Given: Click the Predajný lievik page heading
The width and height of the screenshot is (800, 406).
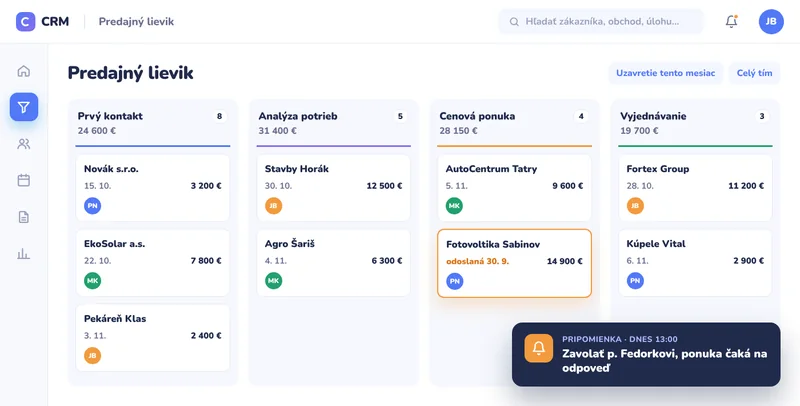Looking at the screenshot, I should pos(131,73).
